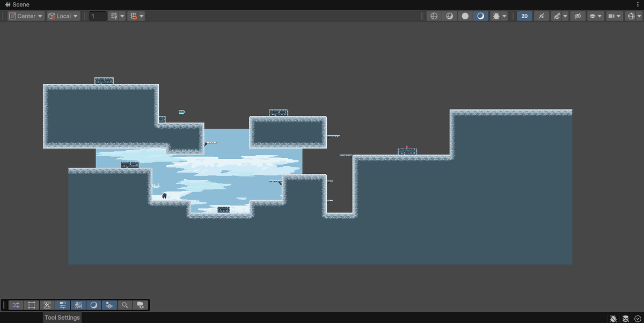Toggle crossed-out scene effects icon
The height and width of the screenshot is (323, 644).
[x=557, y=16]
